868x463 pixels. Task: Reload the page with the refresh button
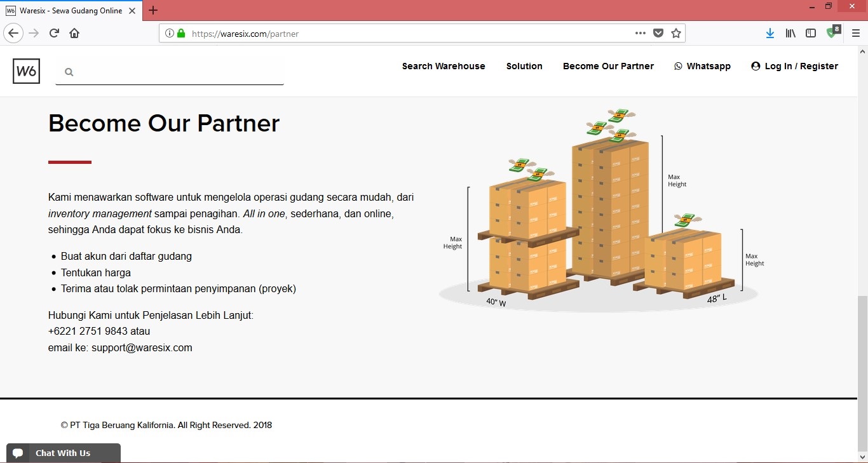coord(55,34)
